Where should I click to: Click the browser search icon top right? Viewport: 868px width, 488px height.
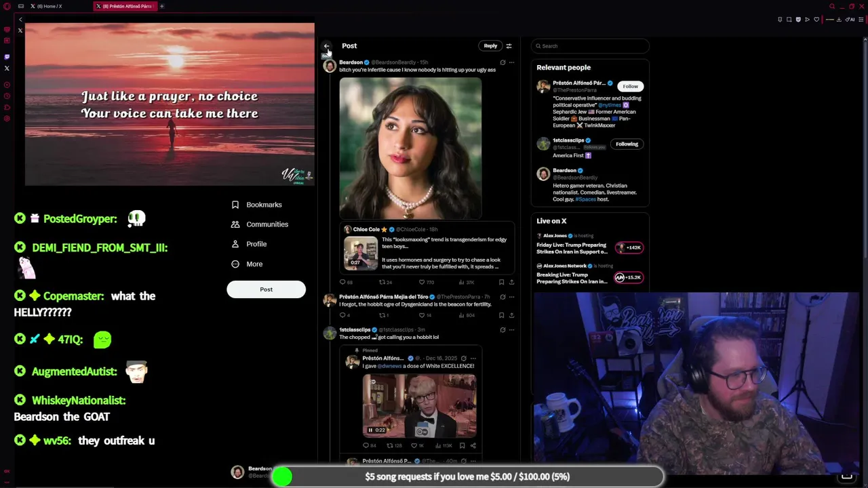[x=832, y=6]
